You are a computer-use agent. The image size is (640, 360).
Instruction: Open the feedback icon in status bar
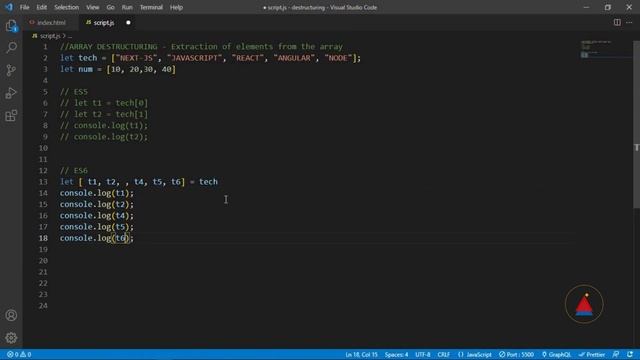click(x=616, y=355)
